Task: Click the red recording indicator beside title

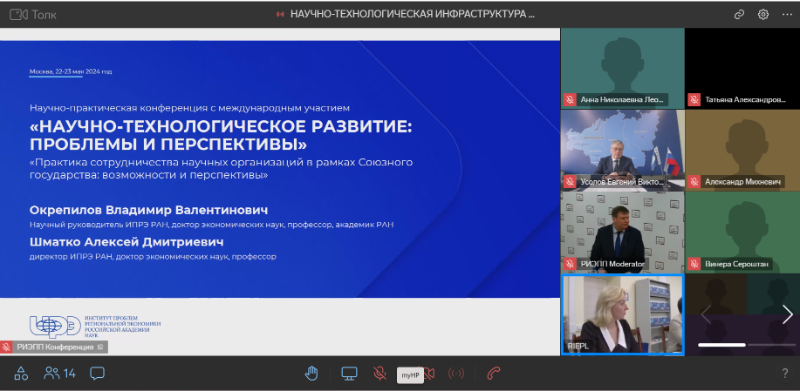Action: tap(280, 14)
